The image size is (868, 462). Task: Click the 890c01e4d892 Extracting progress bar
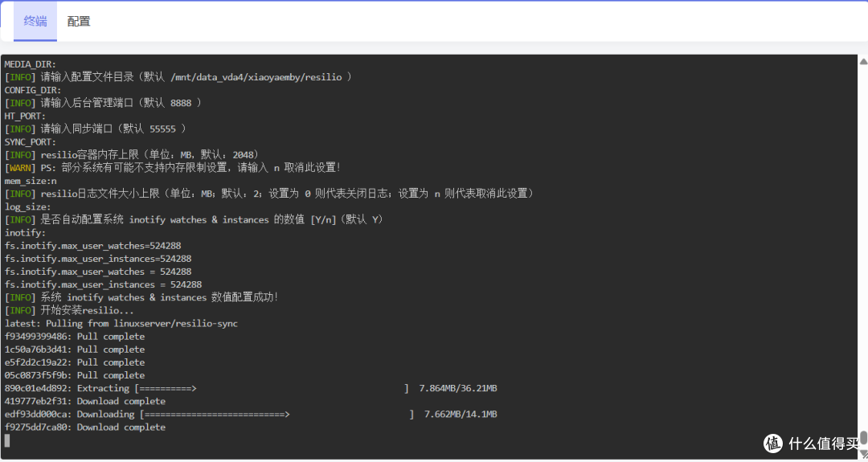pos(272,388)
